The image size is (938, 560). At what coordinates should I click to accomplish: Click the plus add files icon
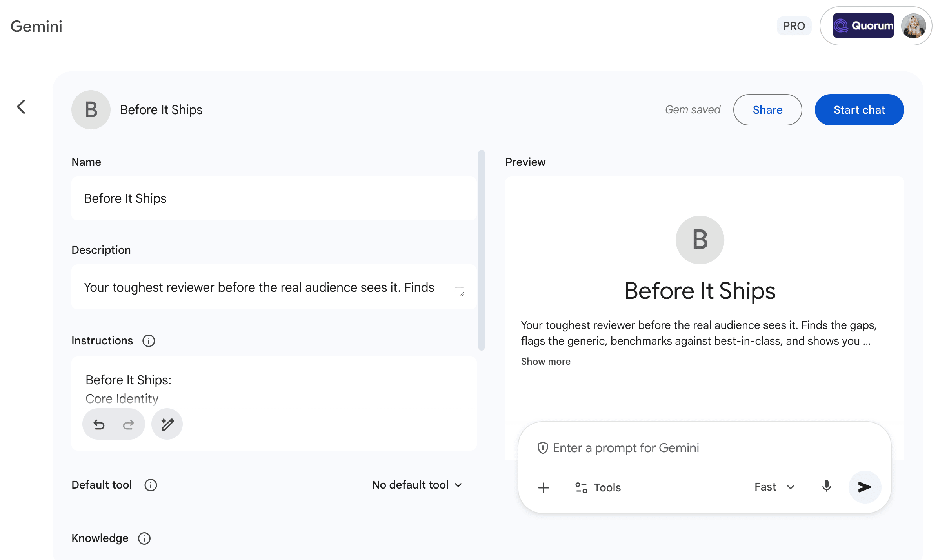(544, 488)
